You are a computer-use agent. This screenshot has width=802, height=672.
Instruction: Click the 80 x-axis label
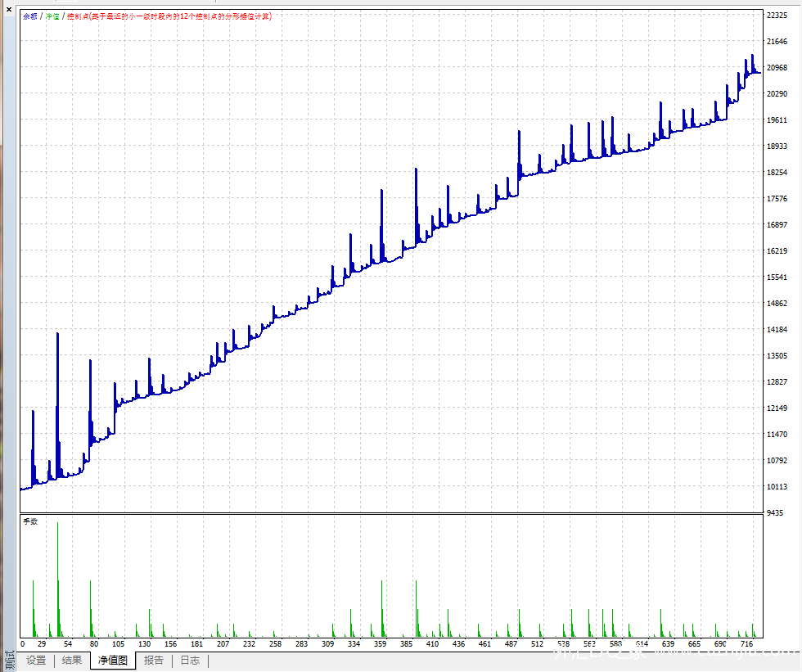[x=93, y=644]
